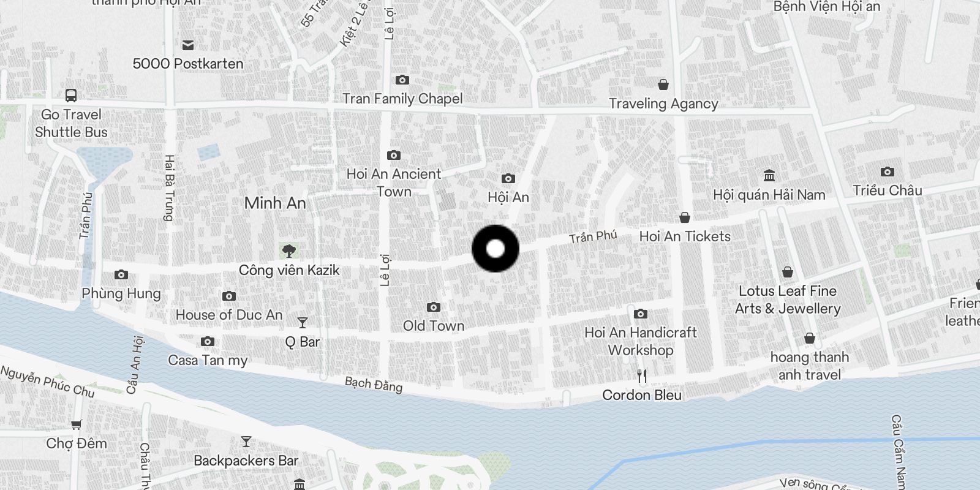Image resolution: width=980 pixels, height=490 pixels.
Task: Select the Chợ Đêm shopping cart icon
Action: (77, 424)
